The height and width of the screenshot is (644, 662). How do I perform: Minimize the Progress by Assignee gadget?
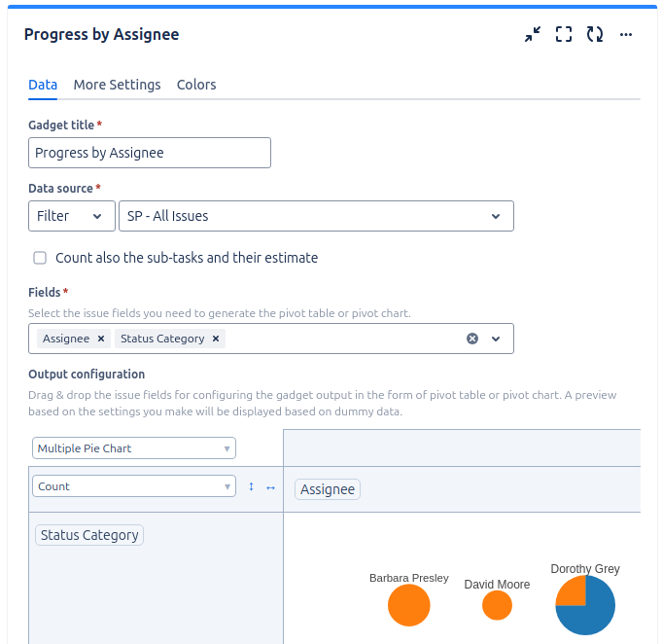(x=532, y=34)
